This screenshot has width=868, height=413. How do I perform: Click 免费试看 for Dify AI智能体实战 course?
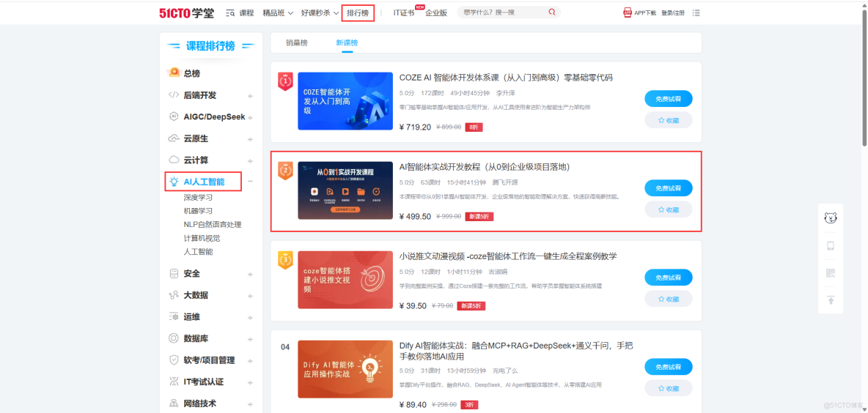(x=668, y=367)
